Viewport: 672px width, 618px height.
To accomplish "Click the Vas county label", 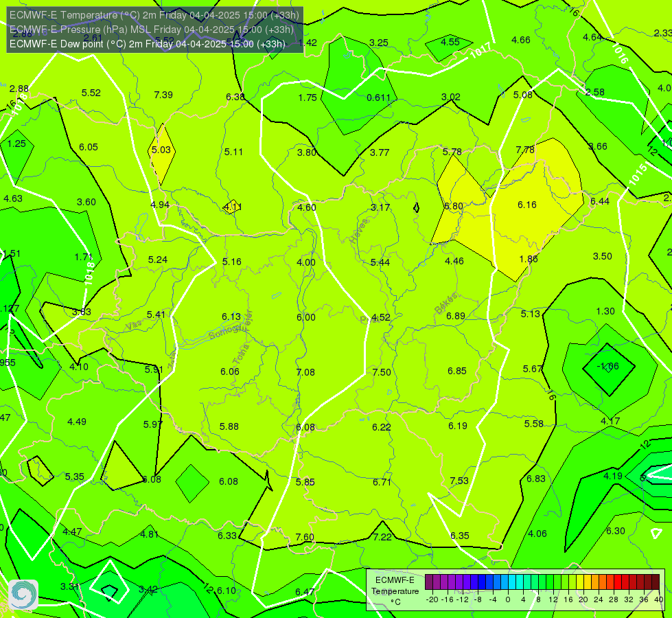I will 134,325.
